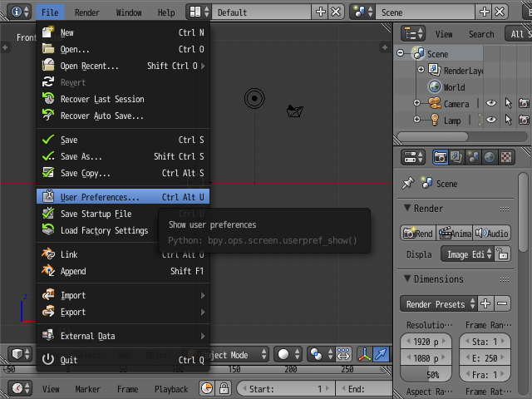This screenshot has height=399, width=532.
Task: Select the Texture properties tab icon
Action: [x=505, y=157]
